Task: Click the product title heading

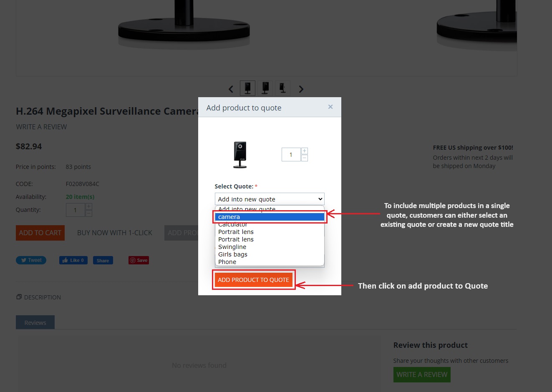Action: [x=107, y=111]
